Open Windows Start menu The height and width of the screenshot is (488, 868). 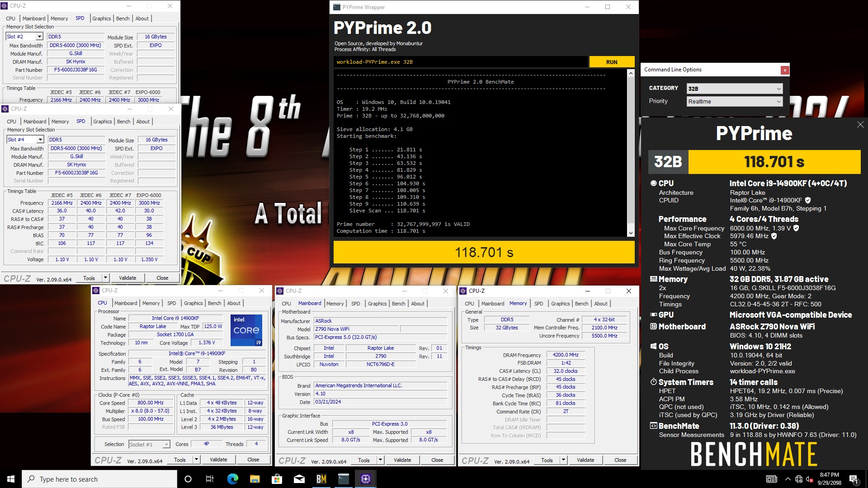point(11,479)
